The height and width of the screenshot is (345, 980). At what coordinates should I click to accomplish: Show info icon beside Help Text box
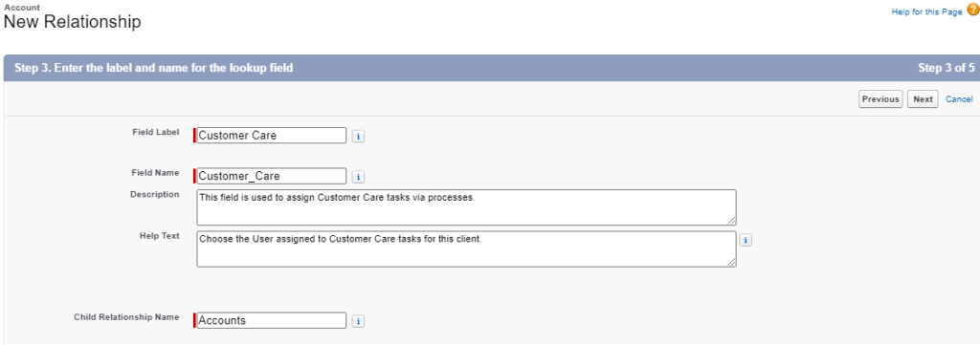tap(745, 240)
